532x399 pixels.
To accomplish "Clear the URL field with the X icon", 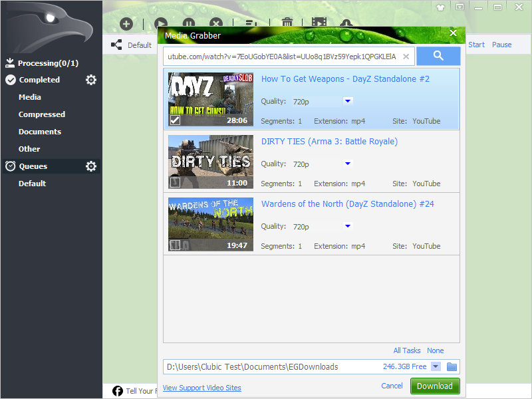I will [406, 57].
